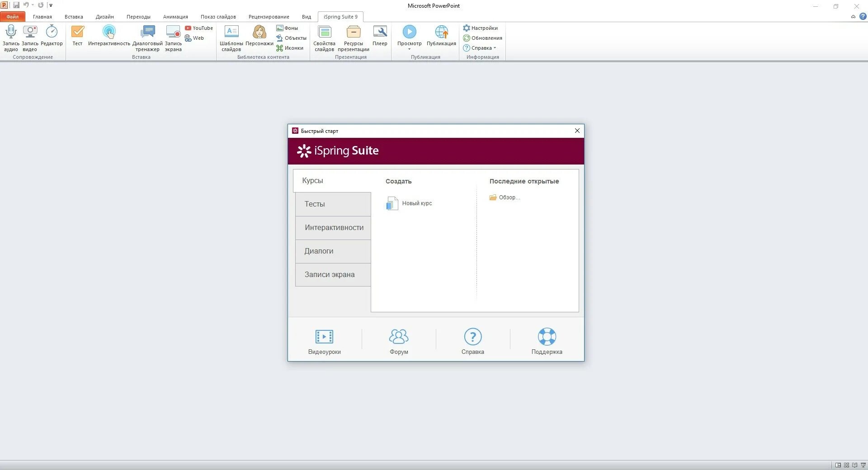Open the Иконки content library

pos(290,48)
